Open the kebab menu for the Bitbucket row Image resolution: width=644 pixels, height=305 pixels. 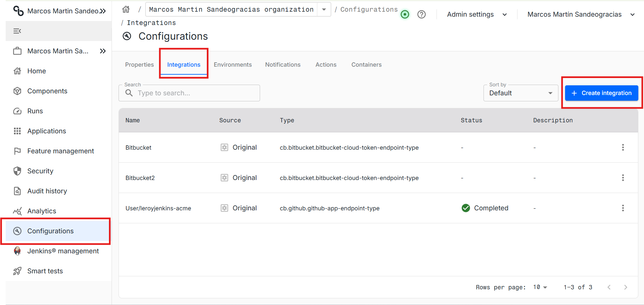click(623, 147)
